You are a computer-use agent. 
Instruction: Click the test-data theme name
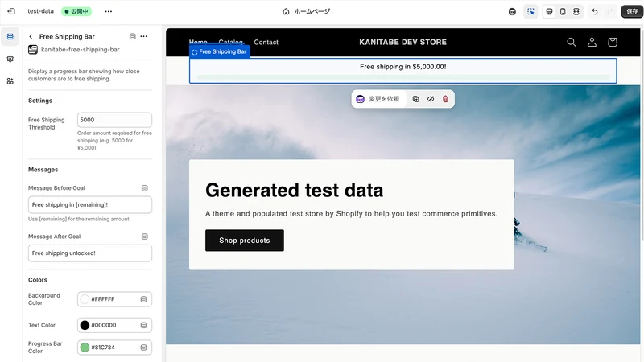click(x=40, y=11)
